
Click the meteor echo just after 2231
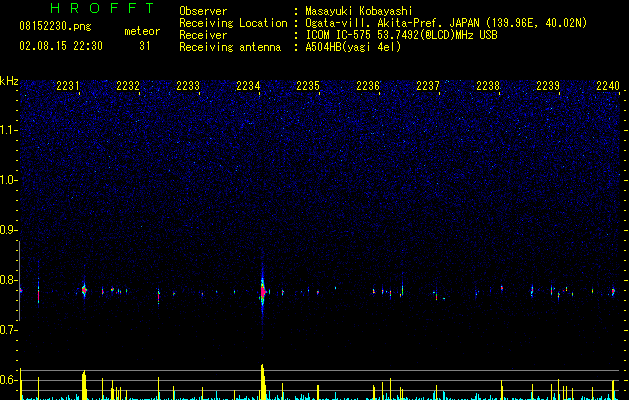tap(84, 290)
